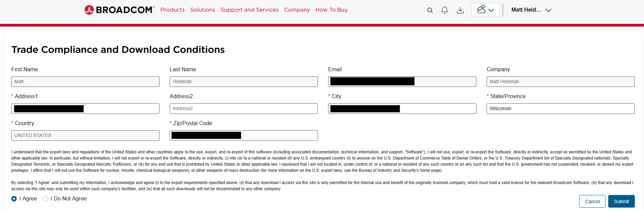Open the How To Buy menu
The width and height of the screenshot is (644, 211).
(332, 10)
